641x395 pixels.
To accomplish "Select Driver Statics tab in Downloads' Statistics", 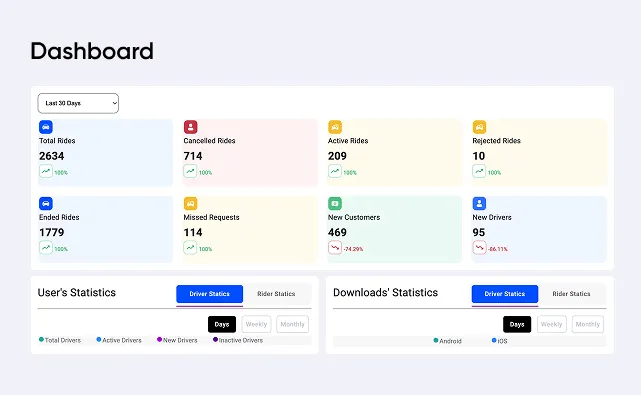I will (x=505, y=294).
